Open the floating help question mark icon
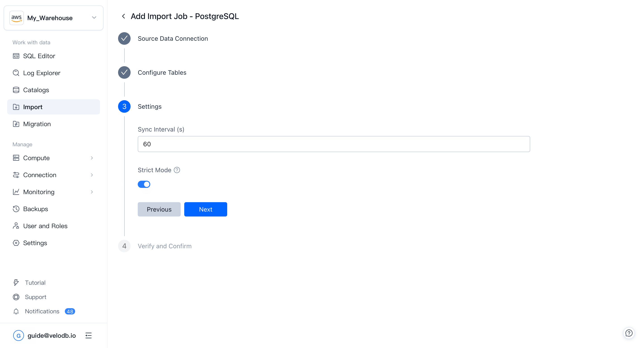The width and height of the screenshot is (644, 348). [x=629, y=333]
